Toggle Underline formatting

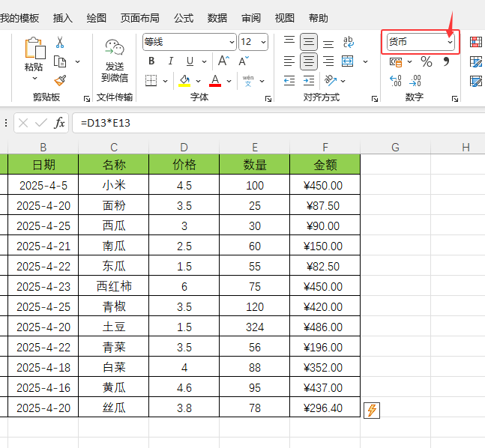[x=190, y=61]
